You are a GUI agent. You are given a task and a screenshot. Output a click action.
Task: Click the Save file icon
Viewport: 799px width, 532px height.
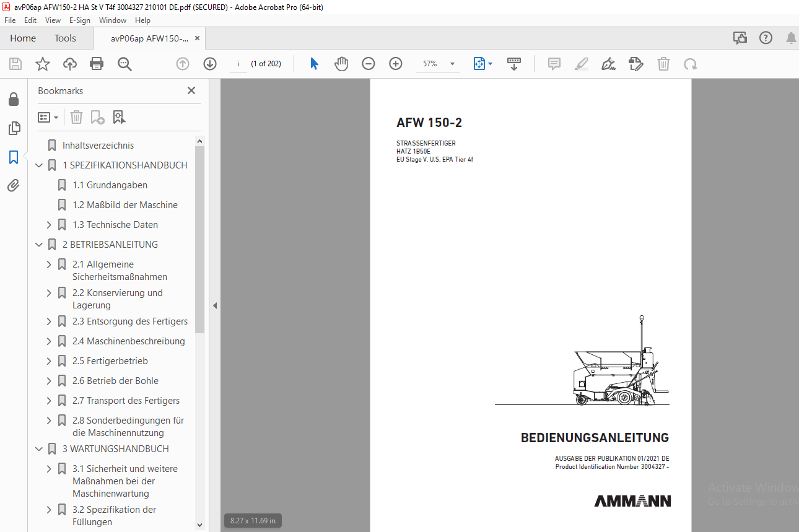15,64
